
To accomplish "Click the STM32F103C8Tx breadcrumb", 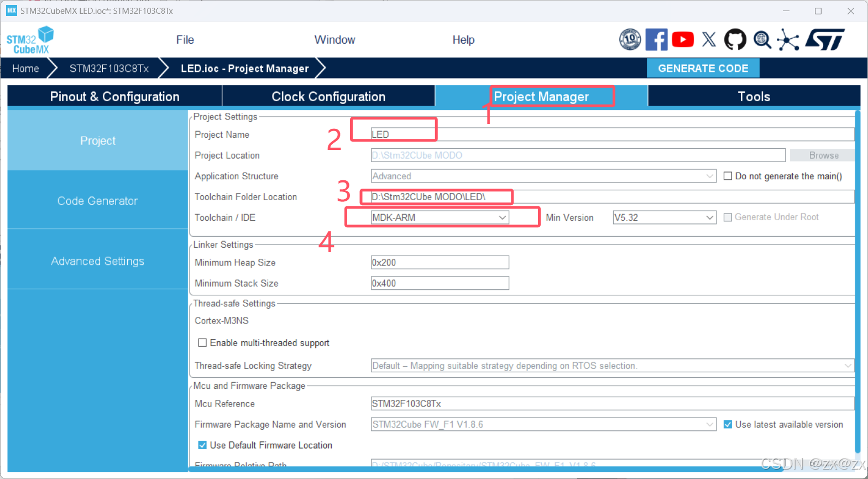I will point(109,68).
